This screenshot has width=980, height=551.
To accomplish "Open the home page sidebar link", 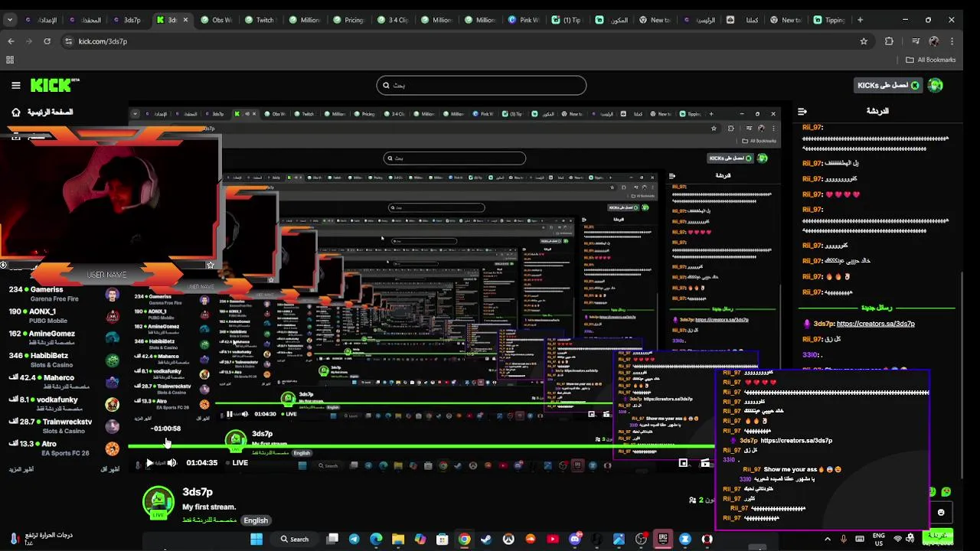I will [43, 112].
